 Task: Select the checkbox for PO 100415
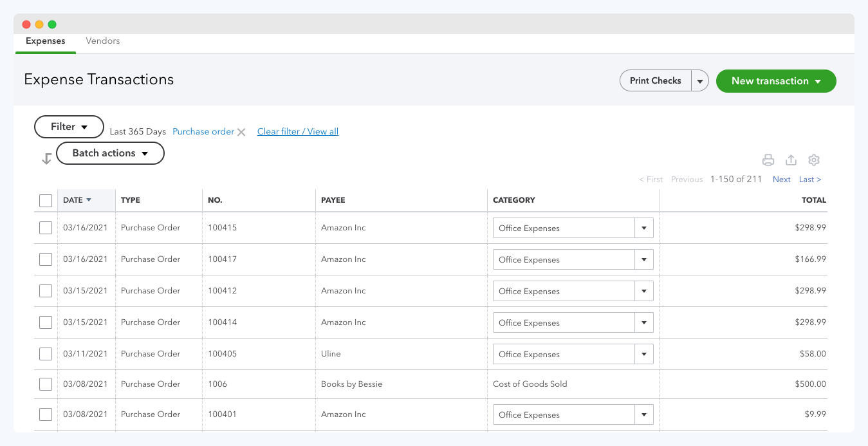(45, 227)
